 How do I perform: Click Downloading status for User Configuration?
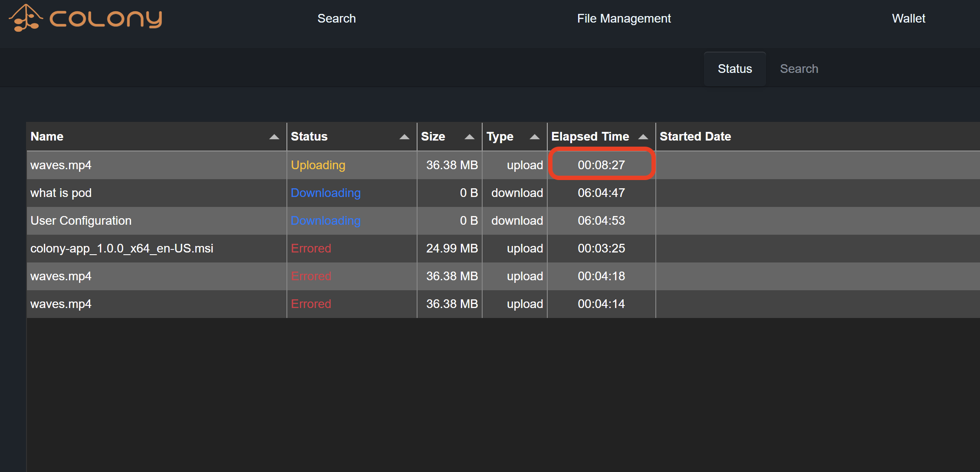pyautogui.click(x=325, y=221)
